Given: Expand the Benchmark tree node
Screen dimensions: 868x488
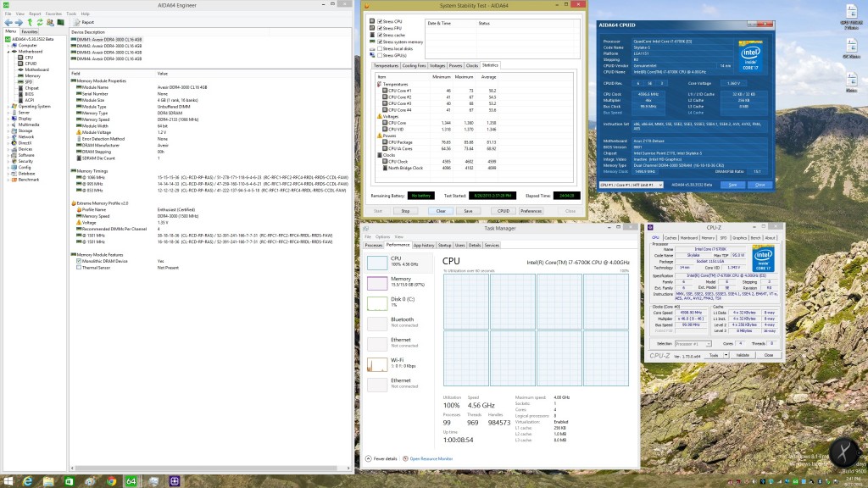Looking at the screenshot, I should [8, 180].
